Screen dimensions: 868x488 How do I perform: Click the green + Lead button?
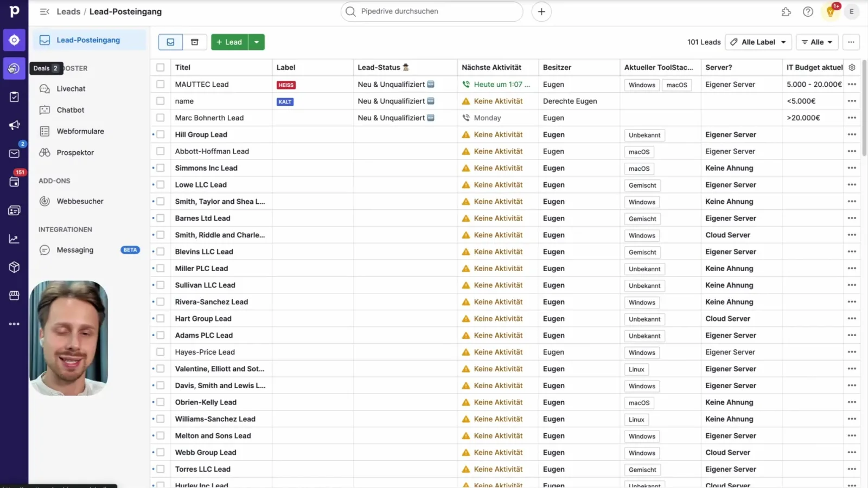tap(229, 42)
